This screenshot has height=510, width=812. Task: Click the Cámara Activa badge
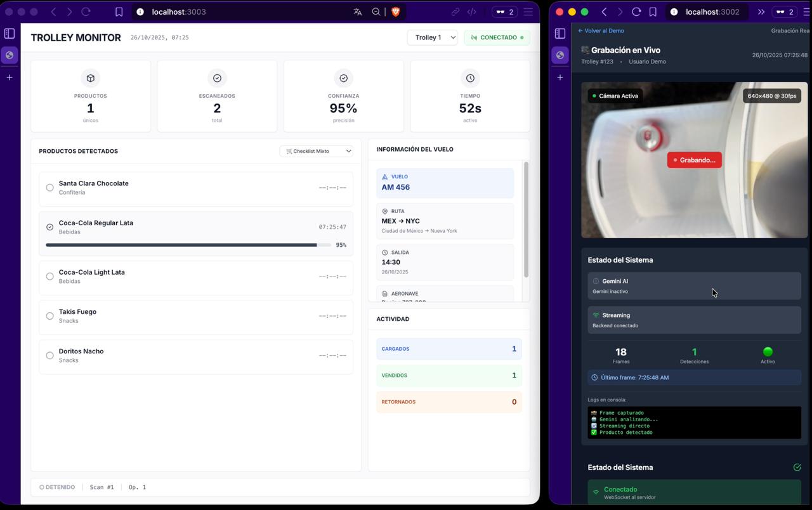click(x=615, y=96)
